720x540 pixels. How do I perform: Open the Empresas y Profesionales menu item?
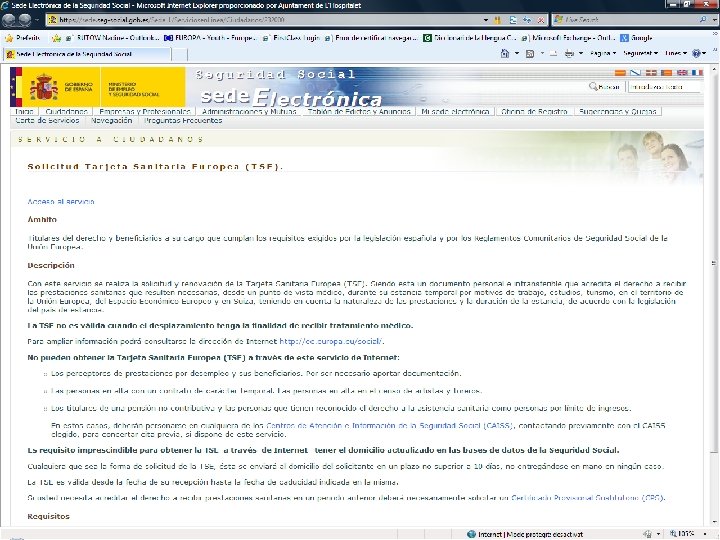click(x=145, y=112)
